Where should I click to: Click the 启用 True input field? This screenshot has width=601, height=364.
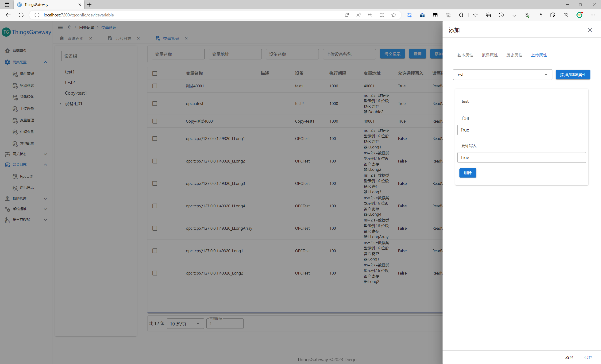[521, 130]
